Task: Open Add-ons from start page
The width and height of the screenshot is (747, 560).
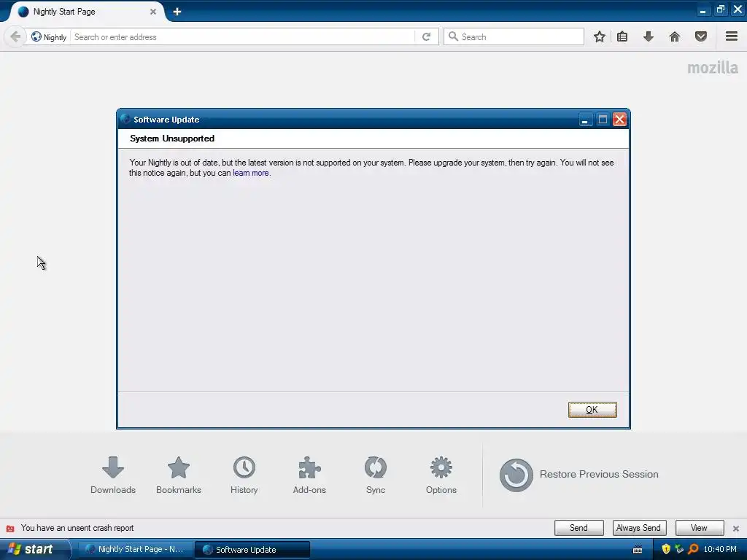Action: 309,475
